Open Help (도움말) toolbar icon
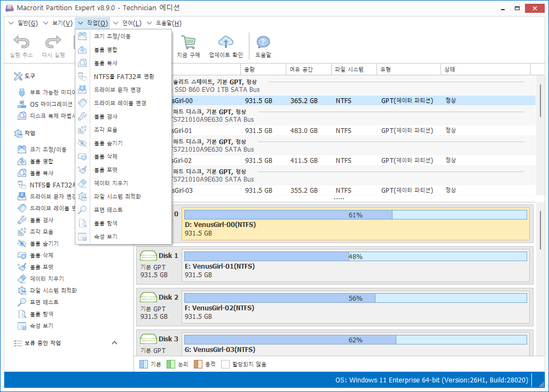The image size is (549, 392). pos(263,42)
